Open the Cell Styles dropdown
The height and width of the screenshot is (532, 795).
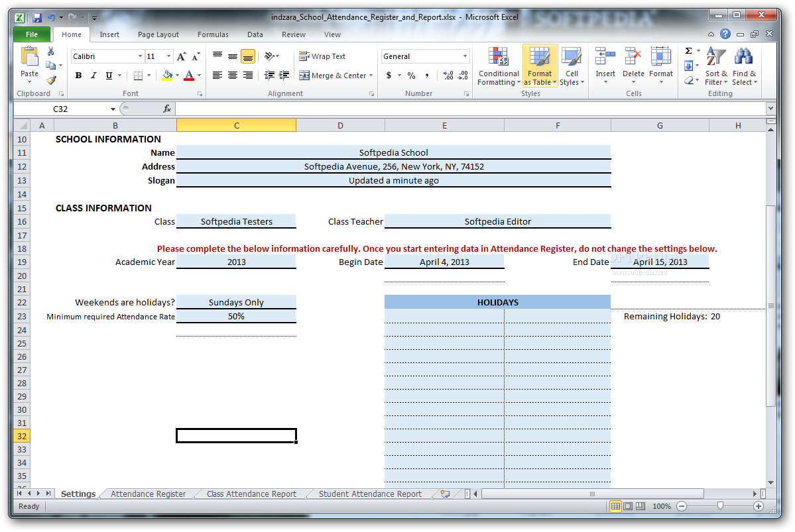click(x=572, y=66)
